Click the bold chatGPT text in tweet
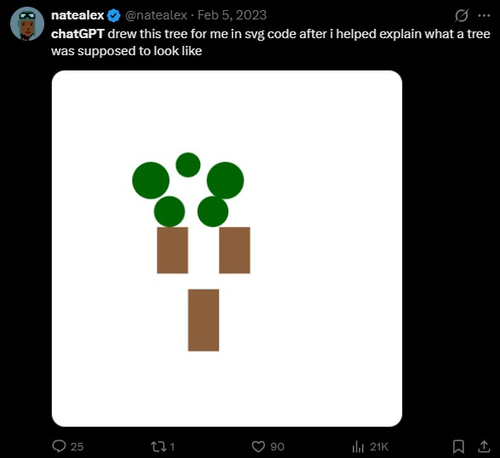 tap(78, 34)
